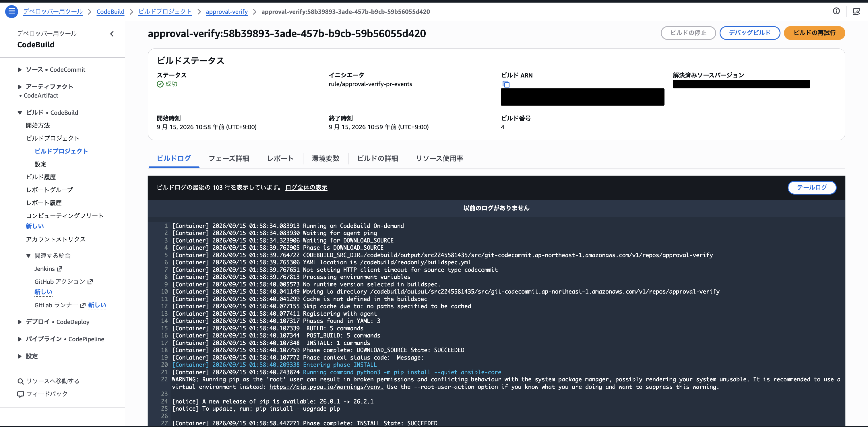Collapse the 関連する統合 group
Image resolution: width=868 pixels, height=427 pixels.
tap(28, 256)
